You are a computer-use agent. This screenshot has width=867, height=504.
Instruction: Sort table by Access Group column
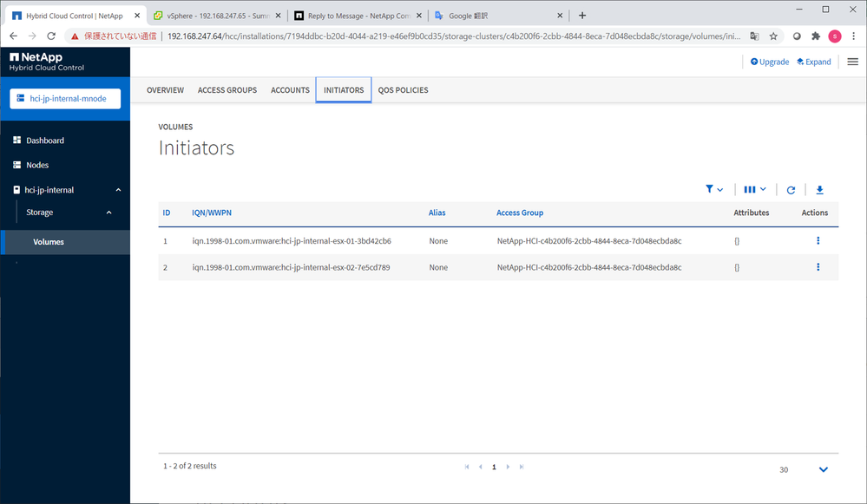[520, 213]
